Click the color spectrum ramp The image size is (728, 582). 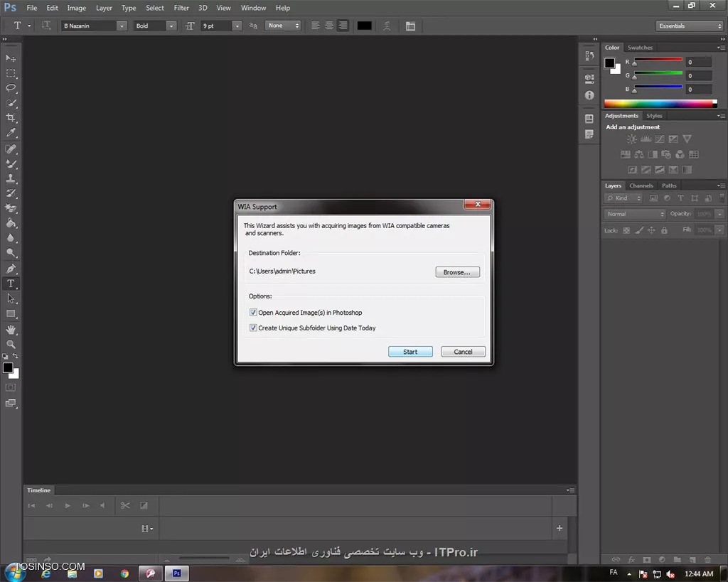(x=660, y=104)
